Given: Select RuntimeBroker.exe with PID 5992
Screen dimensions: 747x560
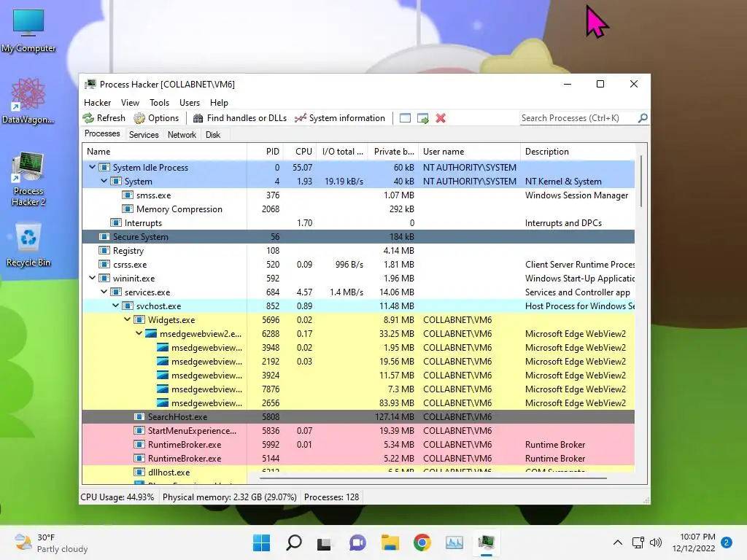Looking at the screenshot, I should pos(358,444).
